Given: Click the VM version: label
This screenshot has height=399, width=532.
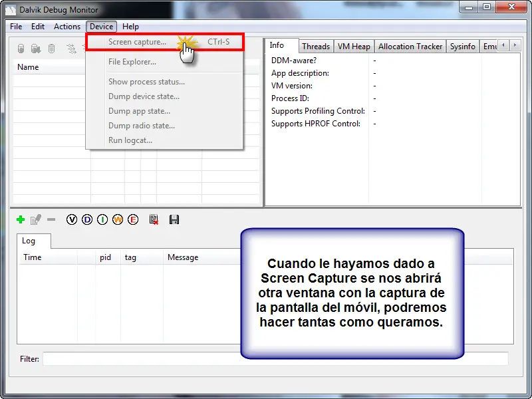Looking at the screenshot, I should click(292, 86).
